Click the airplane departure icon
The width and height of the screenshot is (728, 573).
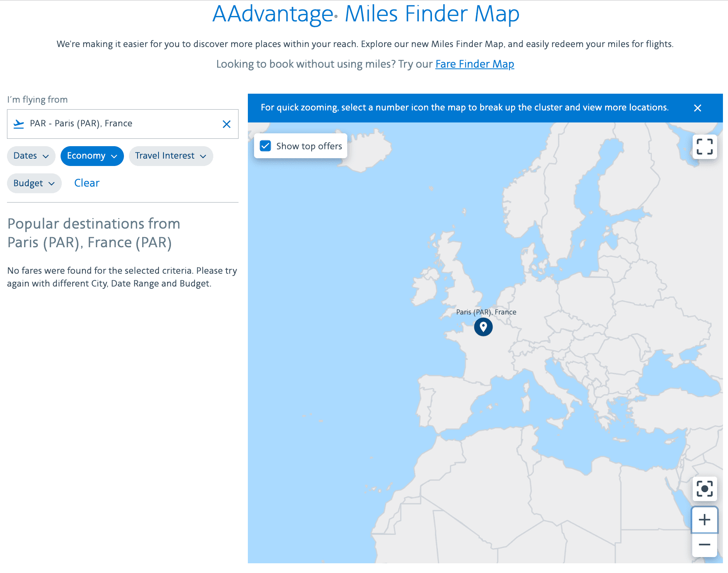click(x=19, y=124)
